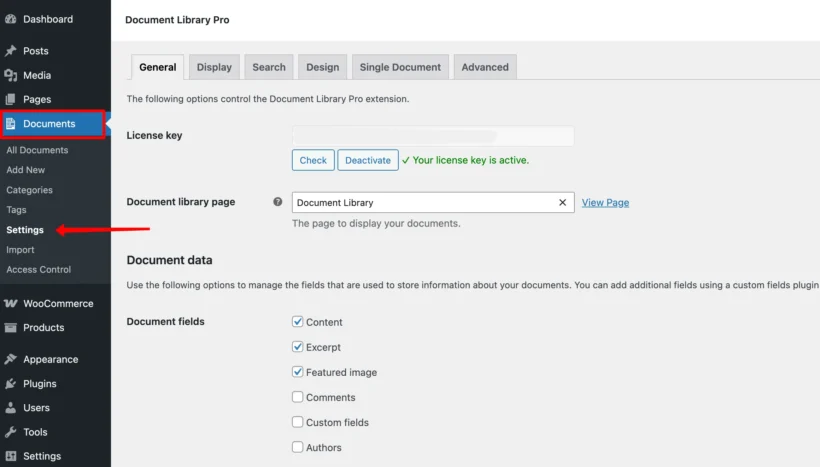The width and height of the screenshot is (820, 467).
Task: Switch to the Display tab
Action: point(214,67)
